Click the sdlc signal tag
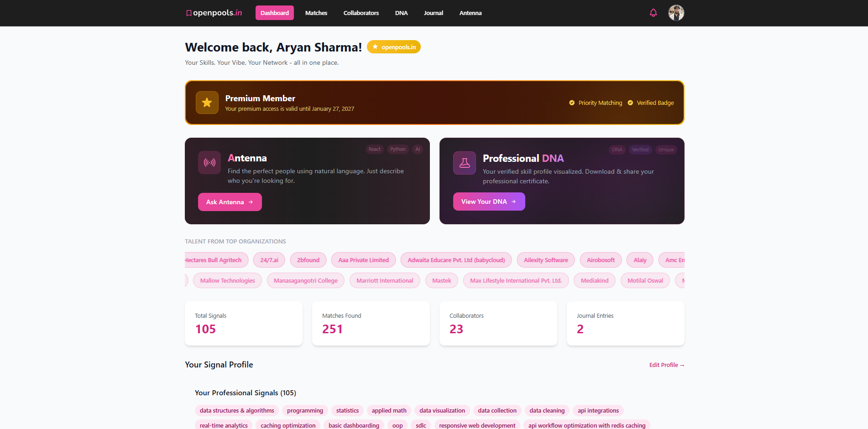 point(421,425)
